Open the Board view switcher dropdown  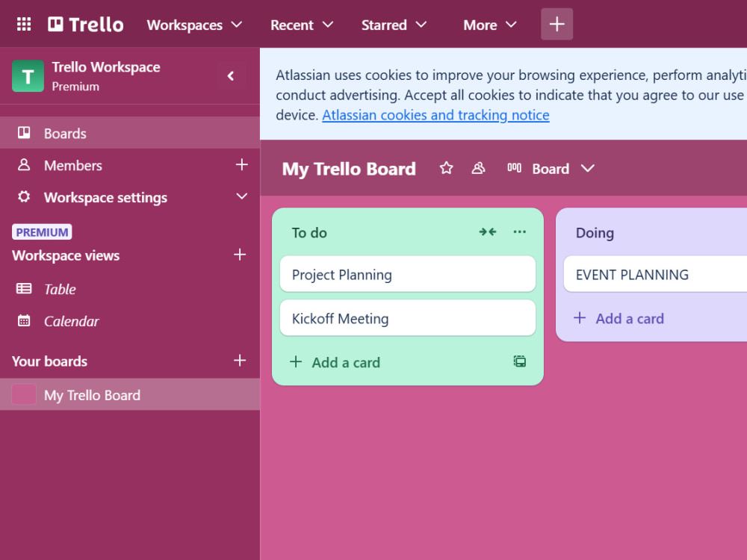(551, 169)
